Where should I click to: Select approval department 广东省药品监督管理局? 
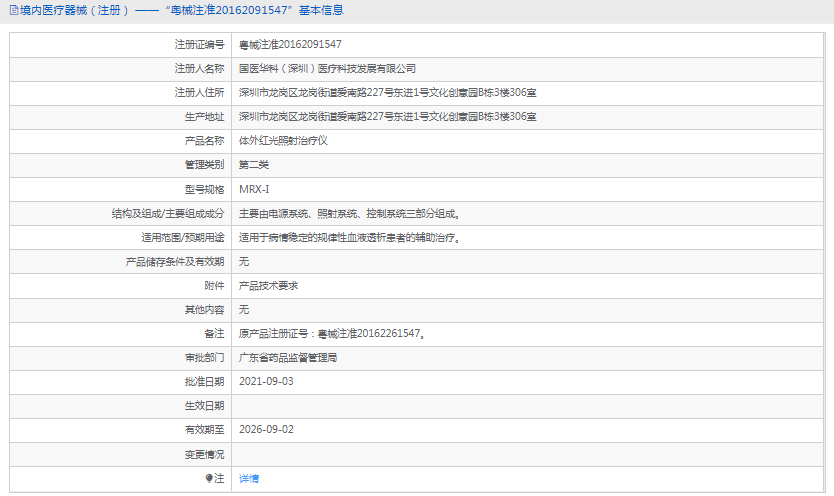288,358
